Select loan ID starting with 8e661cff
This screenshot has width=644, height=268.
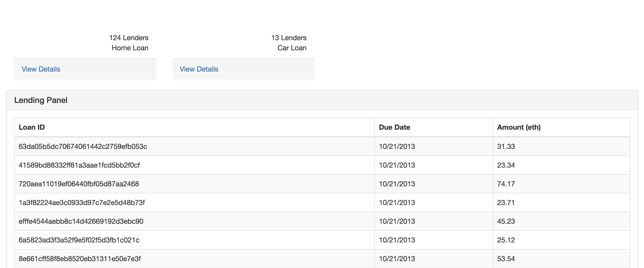[80, 259]
